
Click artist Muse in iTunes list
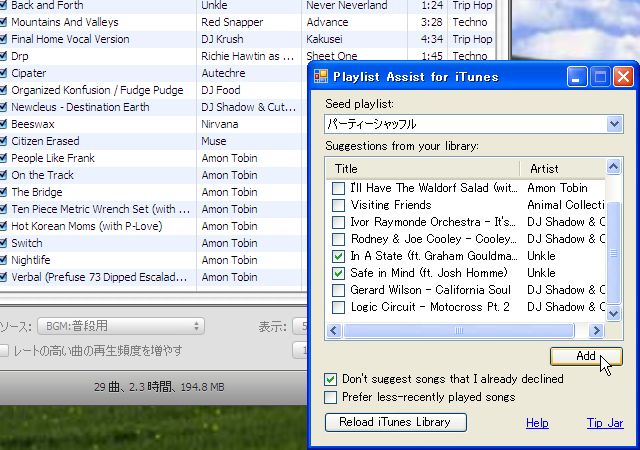(213, 141)
